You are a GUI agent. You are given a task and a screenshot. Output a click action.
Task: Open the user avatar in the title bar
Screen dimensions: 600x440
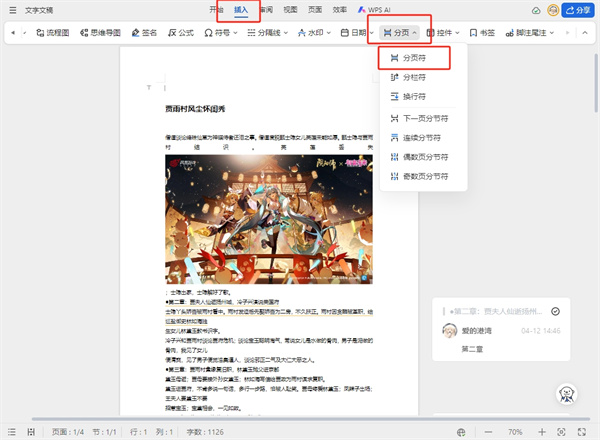[x=553, y=10]
